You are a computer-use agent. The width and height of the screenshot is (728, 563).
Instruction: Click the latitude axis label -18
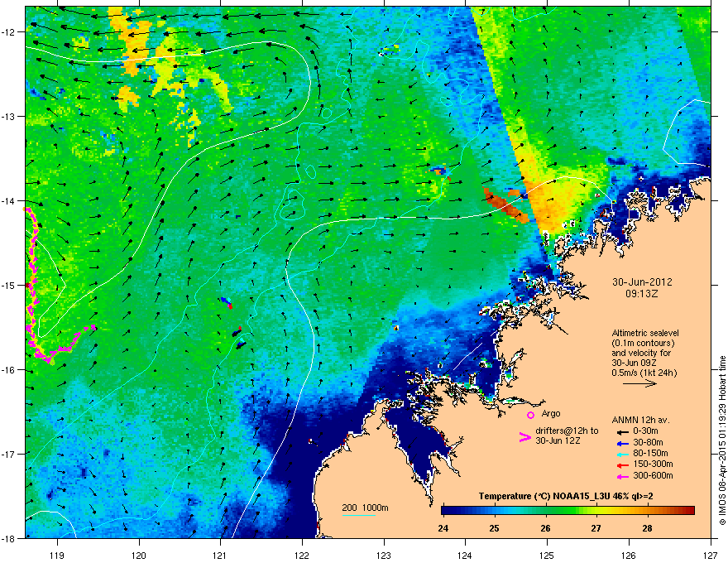tap(8, 538)
